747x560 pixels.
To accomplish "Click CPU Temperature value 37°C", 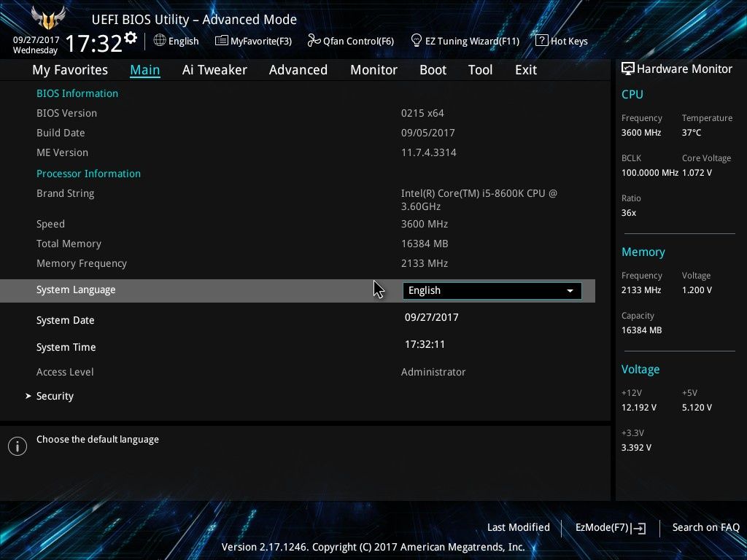I will coord(692,133).
